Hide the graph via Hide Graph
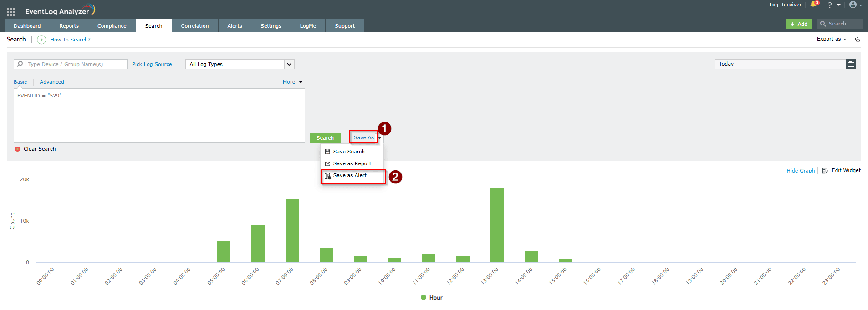Screen dimensions: 868x310 pyautogui.click(x=800, y=171)
